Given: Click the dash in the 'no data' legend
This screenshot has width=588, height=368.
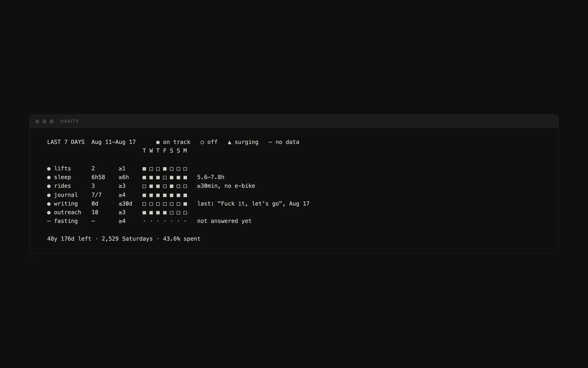Looking at the screenshot, I should [270, 142].
